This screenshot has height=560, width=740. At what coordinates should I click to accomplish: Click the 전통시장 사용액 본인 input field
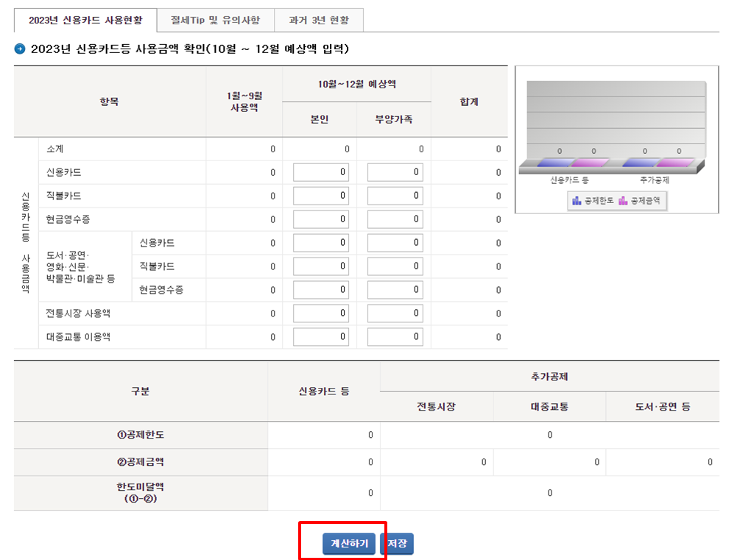click(320, 313)
